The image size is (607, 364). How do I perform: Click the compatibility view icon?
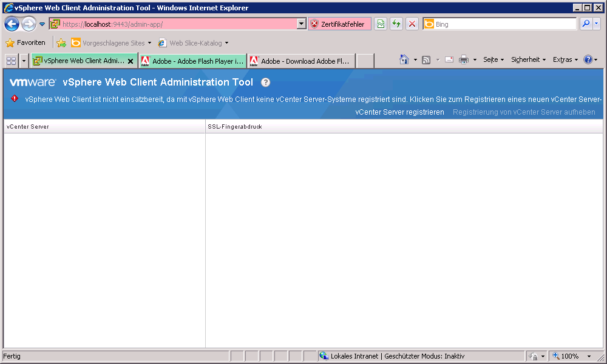point(381,24)
